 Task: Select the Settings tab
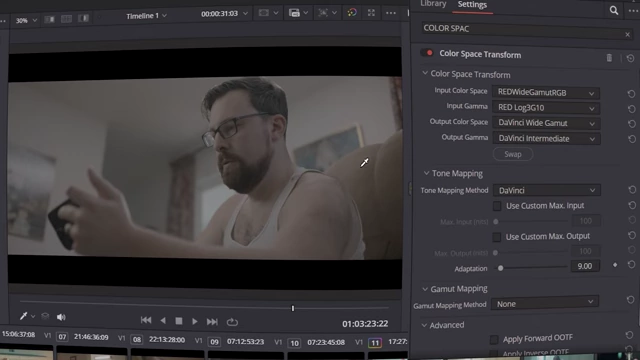click(x=472, y=4)
